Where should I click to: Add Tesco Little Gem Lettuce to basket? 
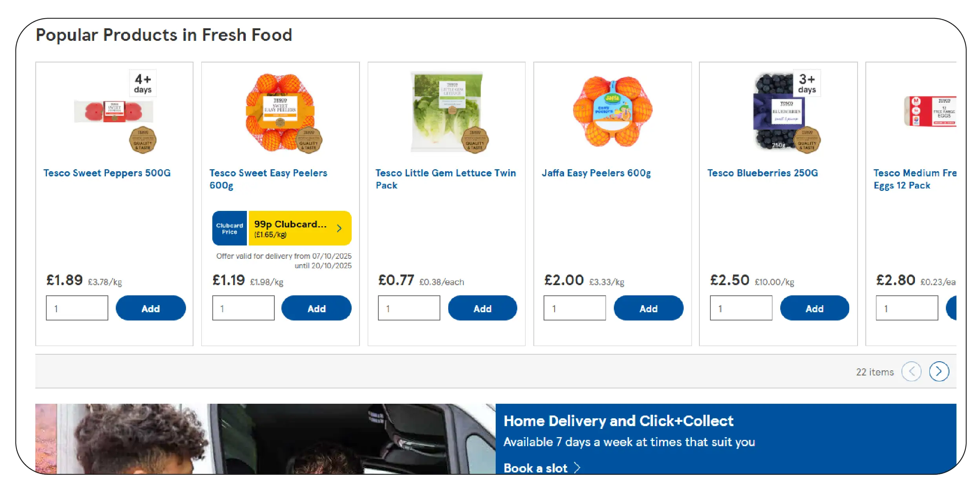click(x=482, y=308)
